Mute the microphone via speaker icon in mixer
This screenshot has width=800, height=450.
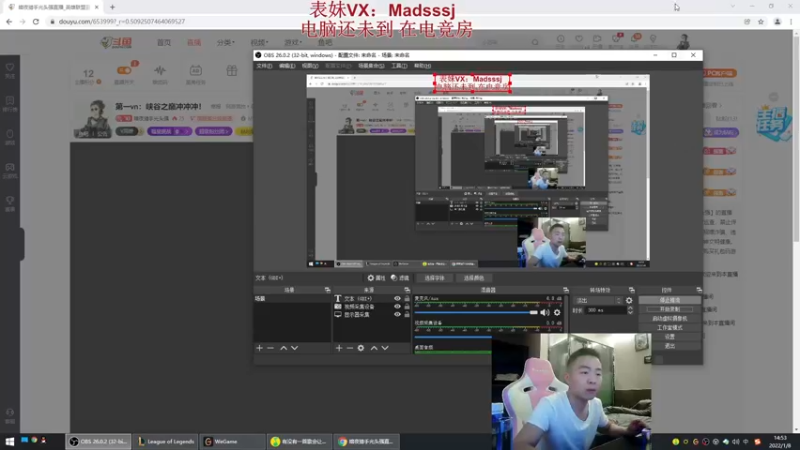click(x=545, y=312)
